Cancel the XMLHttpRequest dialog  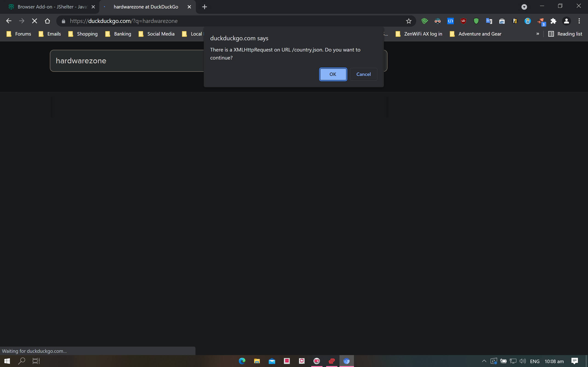point(363,74)
